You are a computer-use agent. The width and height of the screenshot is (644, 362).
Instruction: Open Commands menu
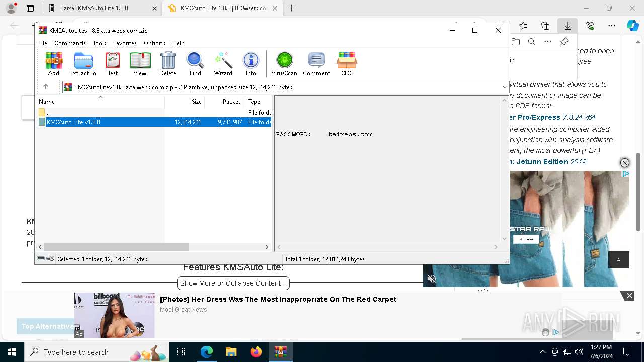coord(70,43)
